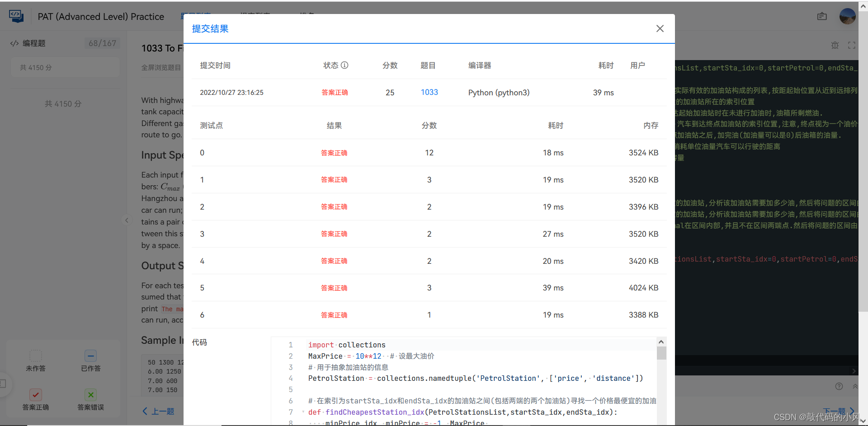The image size is (868, 426).
Task: Click the code scrollbar up arrow
Action: (661, 342)
